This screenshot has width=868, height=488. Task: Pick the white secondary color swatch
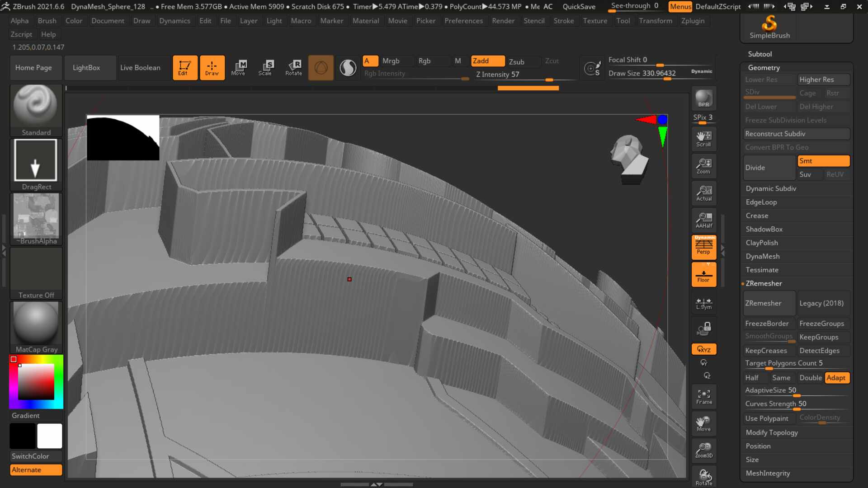(x=50, y=436)
